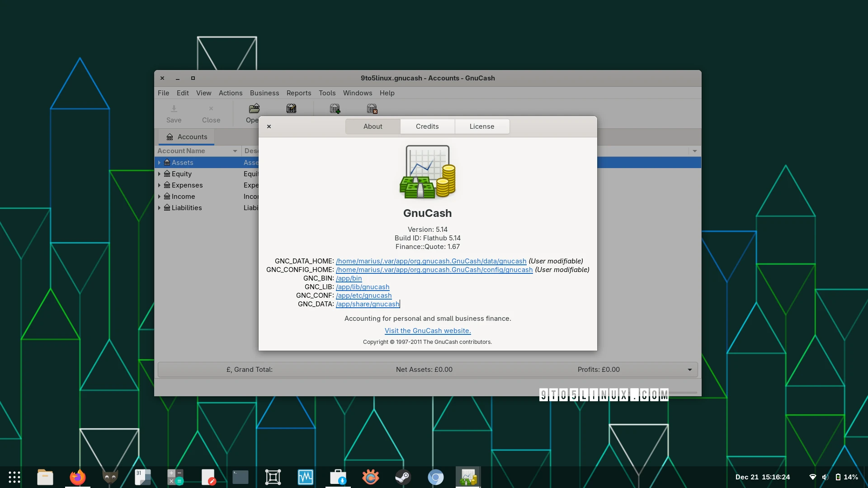The image size is (868, 488).
Task: Open Firefox from the taskbar
Action: [77, 477]
